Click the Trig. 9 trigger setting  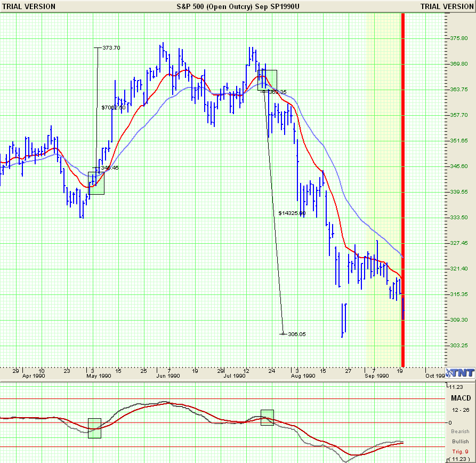point(461,451)
